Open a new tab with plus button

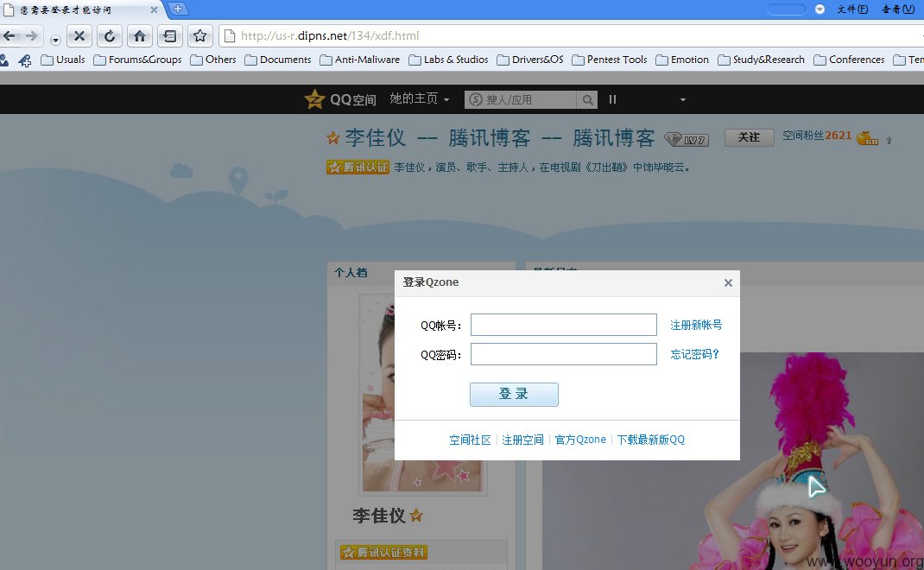click(177, 9)
